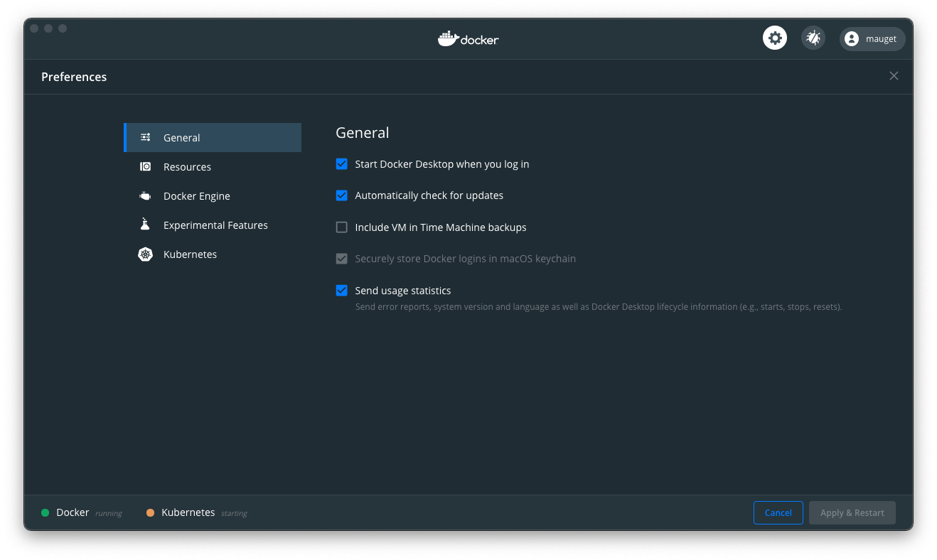Click the Experimental Features flask icon
Viewport: 937px width, 560px height.
coord(145,225)
